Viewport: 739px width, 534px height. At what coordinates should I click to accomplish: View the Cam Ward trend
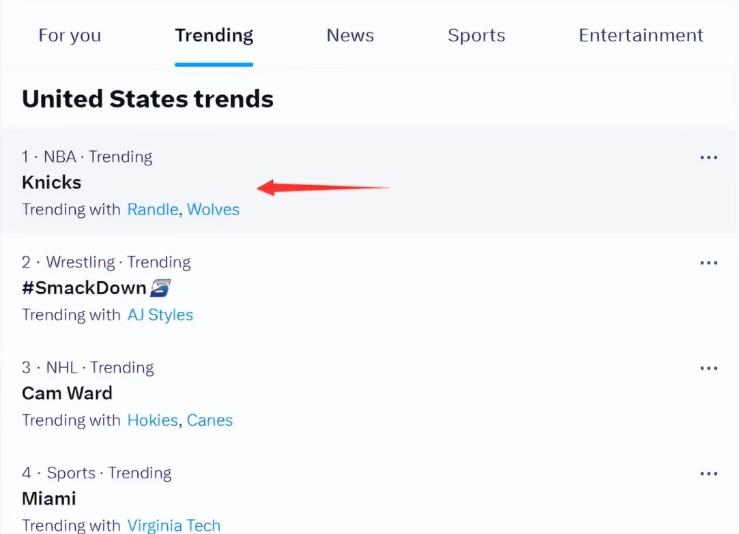(x=67, y=393)
